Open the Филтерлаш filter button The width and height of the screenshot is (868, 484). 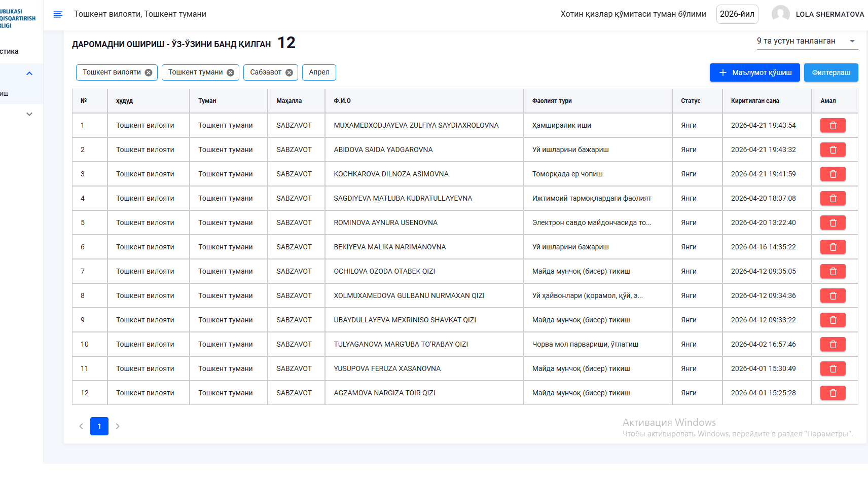tap(831, 72)
